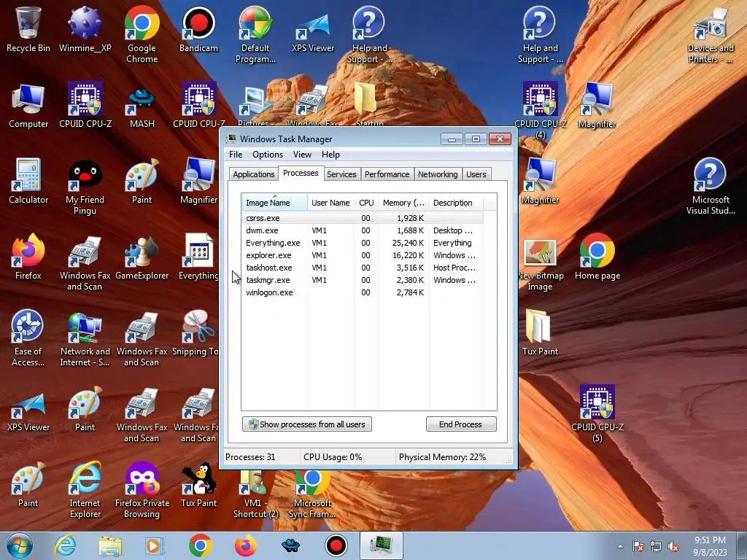Click the taskbar clock showing 9:51 PM

click(710, 546)
